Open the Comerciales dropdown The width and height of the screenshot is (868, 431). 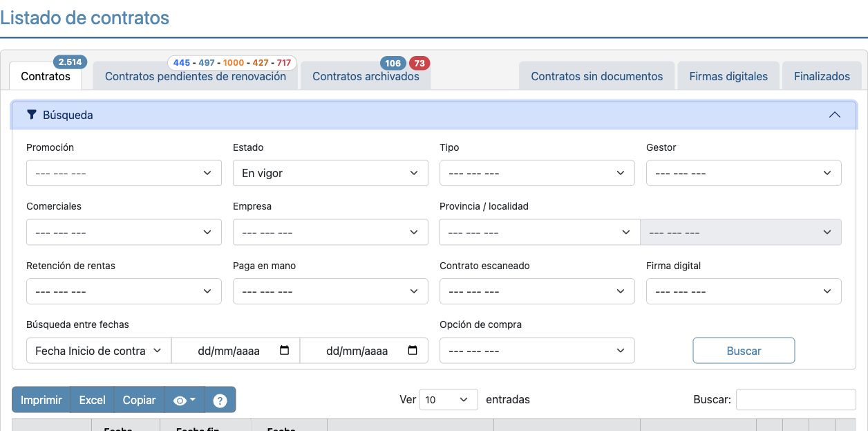tap(124, 232)
